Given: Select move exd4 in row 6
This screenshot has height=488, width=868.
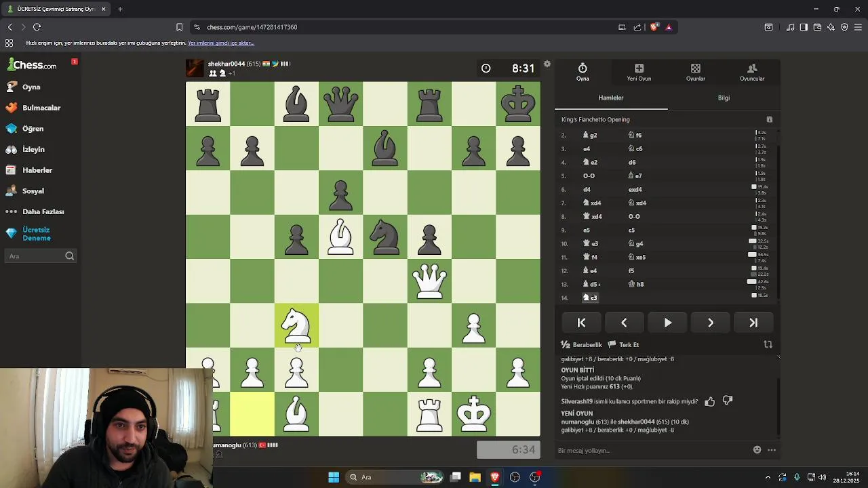Looking at the screenshot, I should click(x=635, y=189).
